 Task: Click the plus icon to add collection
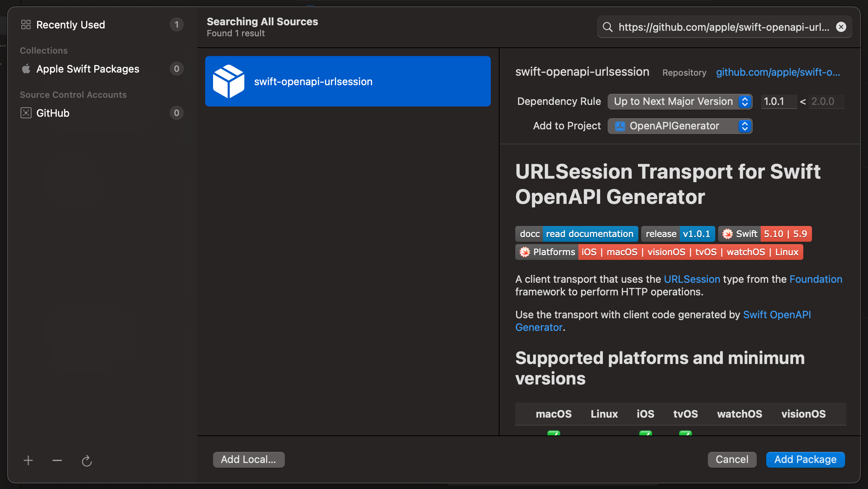(28, 460)
